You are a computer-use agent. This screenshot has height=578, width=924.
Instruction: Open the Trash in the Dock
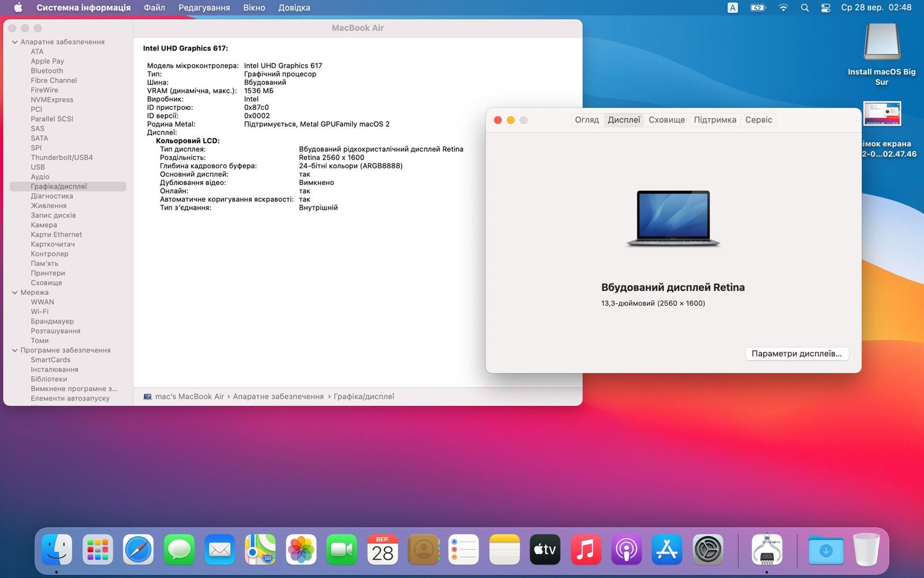tap(866, 549)
